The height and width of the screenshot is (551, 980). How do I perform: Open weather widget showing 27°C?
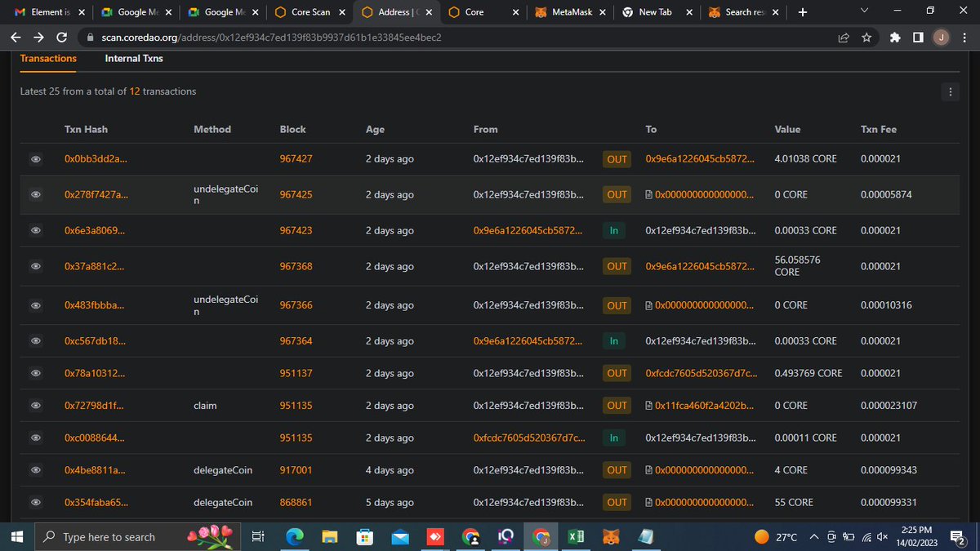click(x=777, y=537)
